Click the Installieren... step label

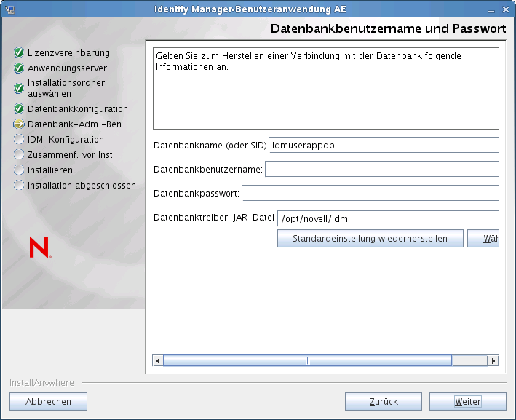[54, 170]
